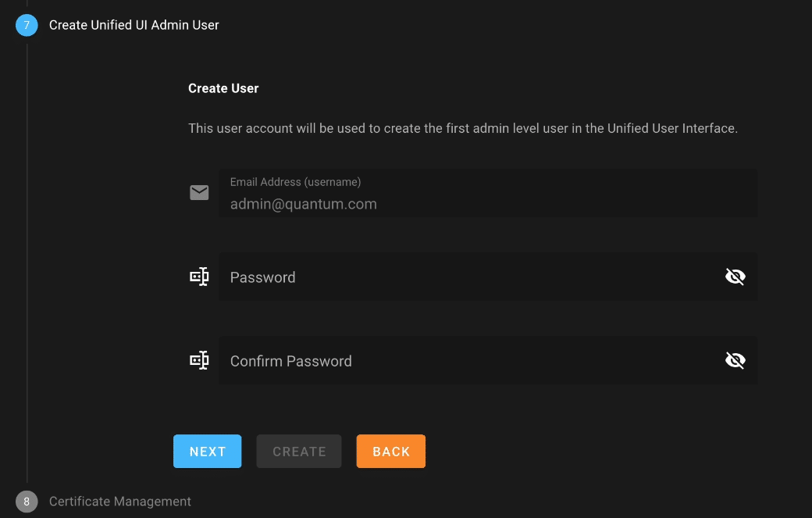The height and width of the screenshot is (518, 812).
Task: Click the envelope icon beside Email Address
Action: [199, 193]
